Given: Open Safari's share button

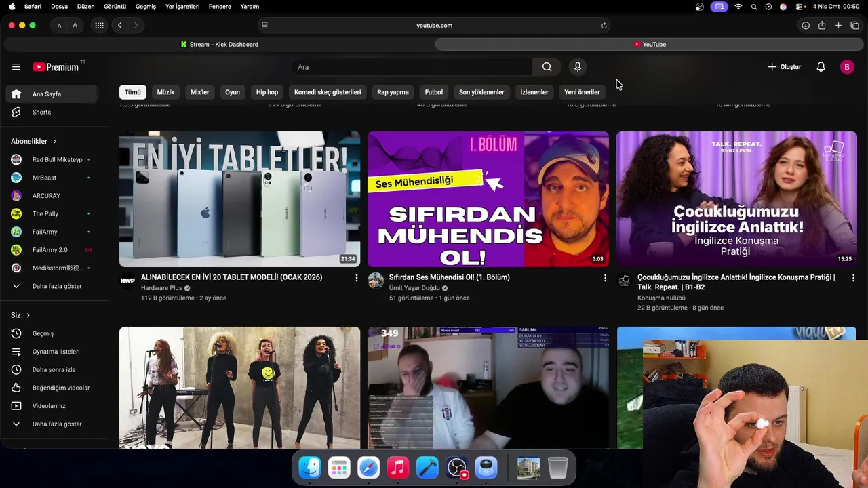Looking at the screenshot, I should [822, 26].
